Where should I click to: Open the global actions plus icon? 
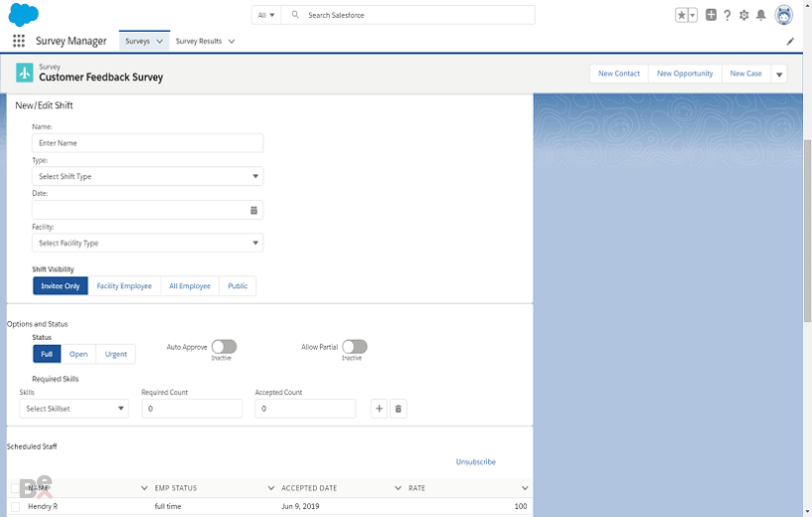[x=711, y=15]
